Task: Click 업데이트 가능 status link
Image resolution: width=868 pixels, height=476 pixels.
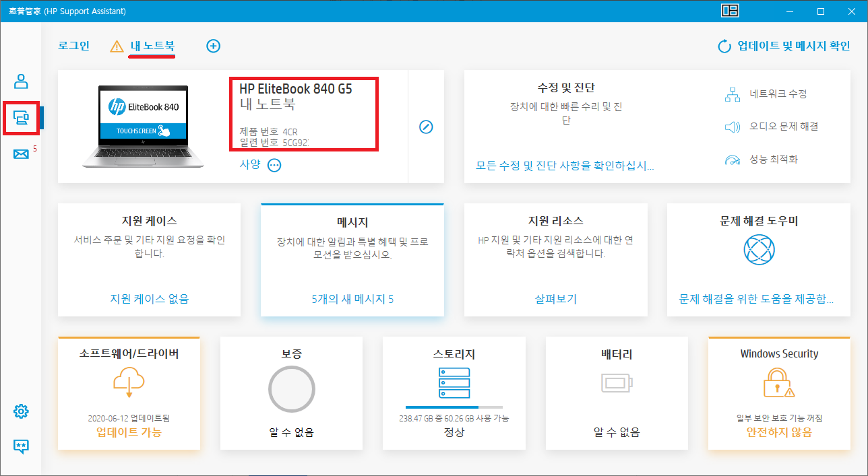Action: click(129, 432)
